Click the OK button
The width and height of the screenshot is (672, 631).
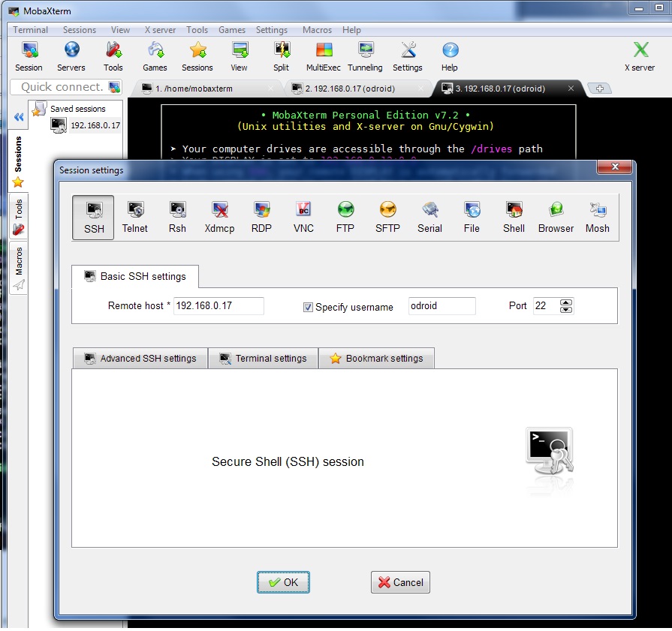tap(283, 582)
